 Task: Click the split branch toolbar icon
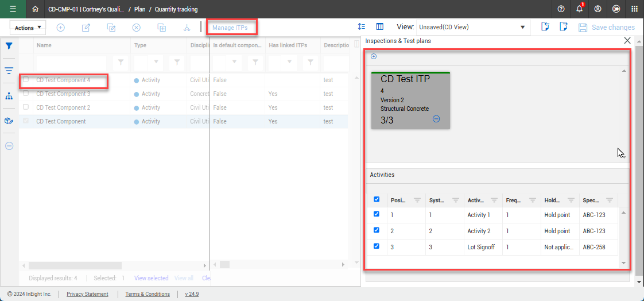click(x=187, y=28)
